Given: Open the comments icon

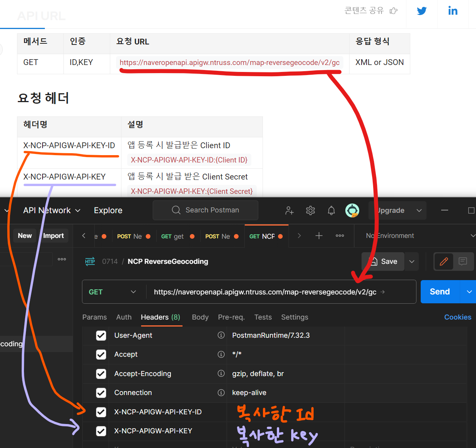Looking at the screenshot, I should tap(463, 262).
